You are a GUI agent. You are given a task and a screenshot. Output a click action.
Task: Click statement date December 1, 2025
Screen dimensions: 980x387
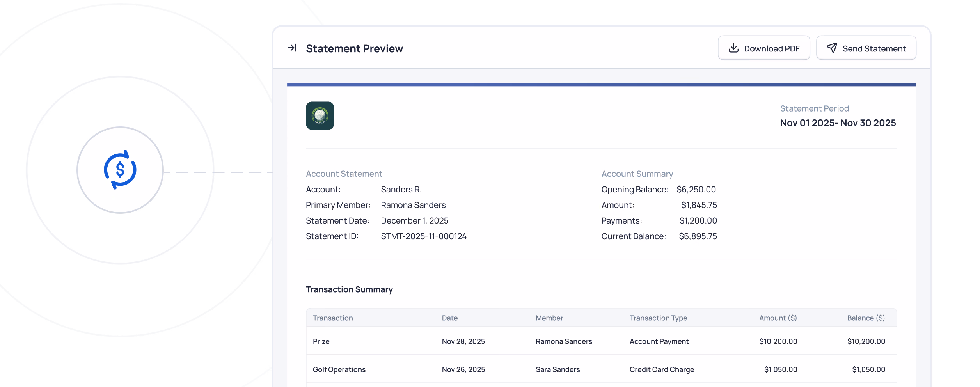(x=414, y=220)
